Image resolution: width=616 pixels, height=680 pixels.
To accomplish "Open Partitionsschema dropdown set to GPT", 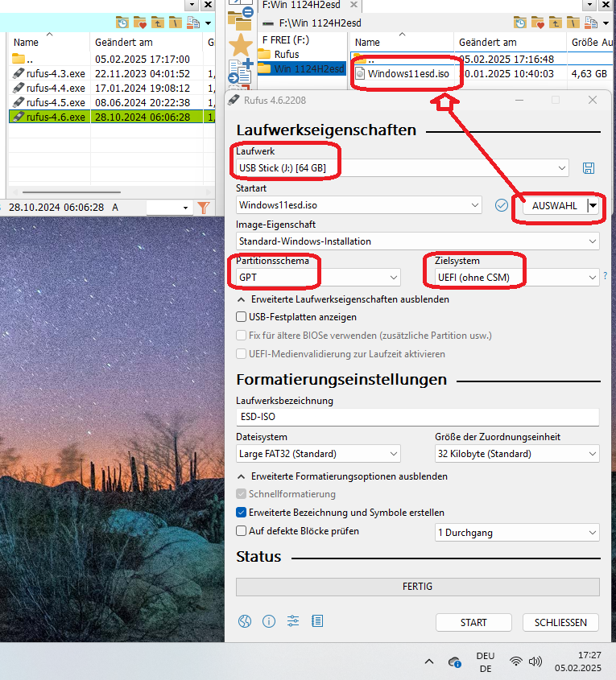I will click(318, 277).
